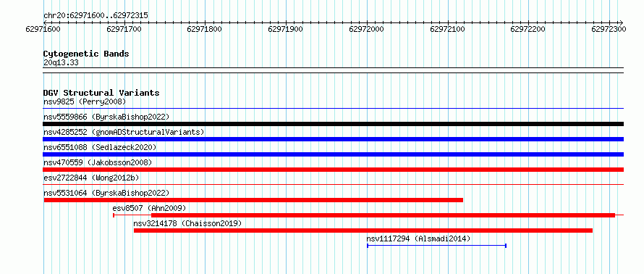Screen dimensions: 644x274
Task: Click the red nsv470559 variant bar
Action: click(333, 170)
